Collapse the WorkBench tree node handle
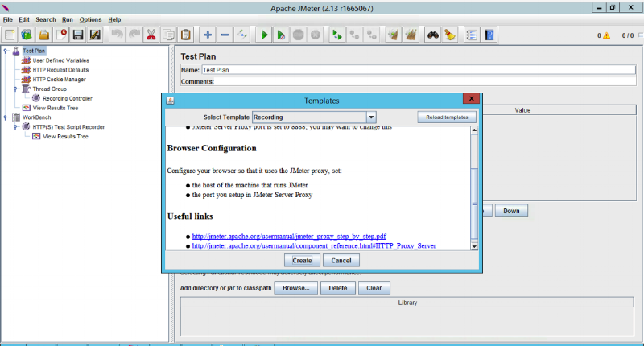644x346 pixels. point(6,117)
